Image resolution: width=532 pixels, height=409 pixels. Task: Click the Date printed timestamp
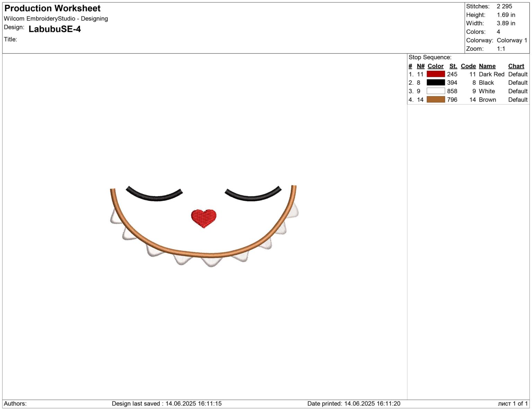point(354,403)
